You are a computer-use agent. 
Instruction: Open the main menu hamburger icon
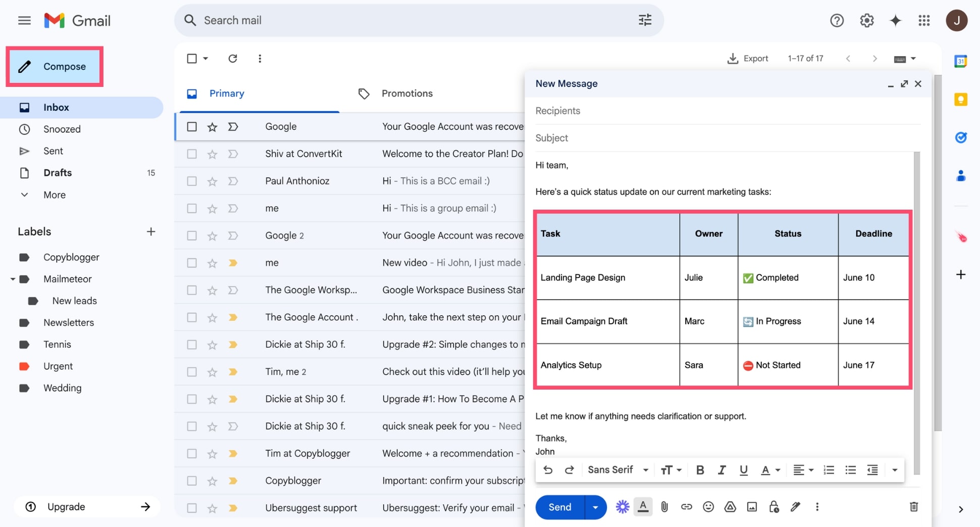point(24,21)
